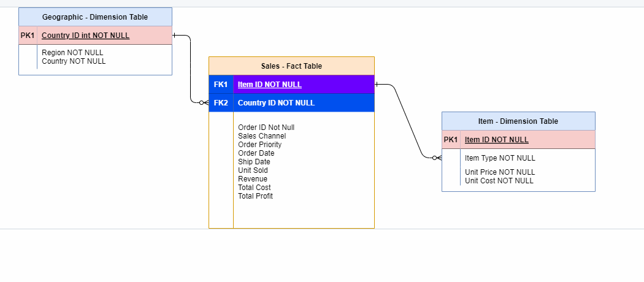644x282 pixels.
Task: Click the Region NOT NULL field
Action: (x=72, y=53)
